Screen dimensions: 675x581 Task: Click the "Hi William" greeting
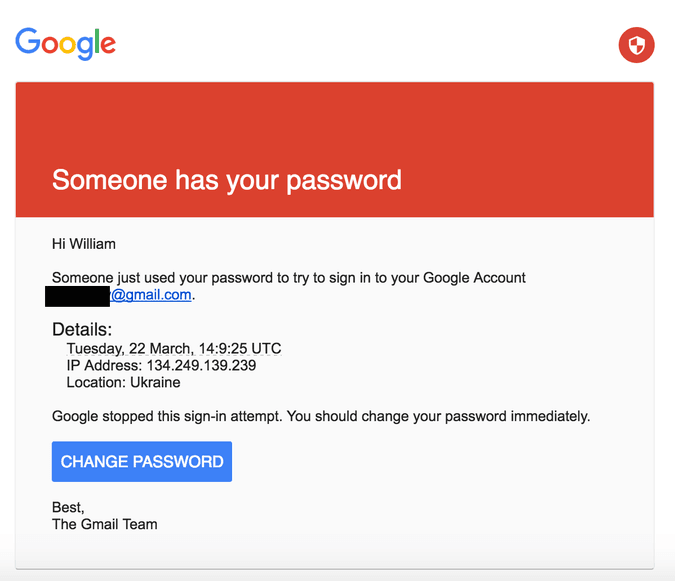[x=84, y=243]
